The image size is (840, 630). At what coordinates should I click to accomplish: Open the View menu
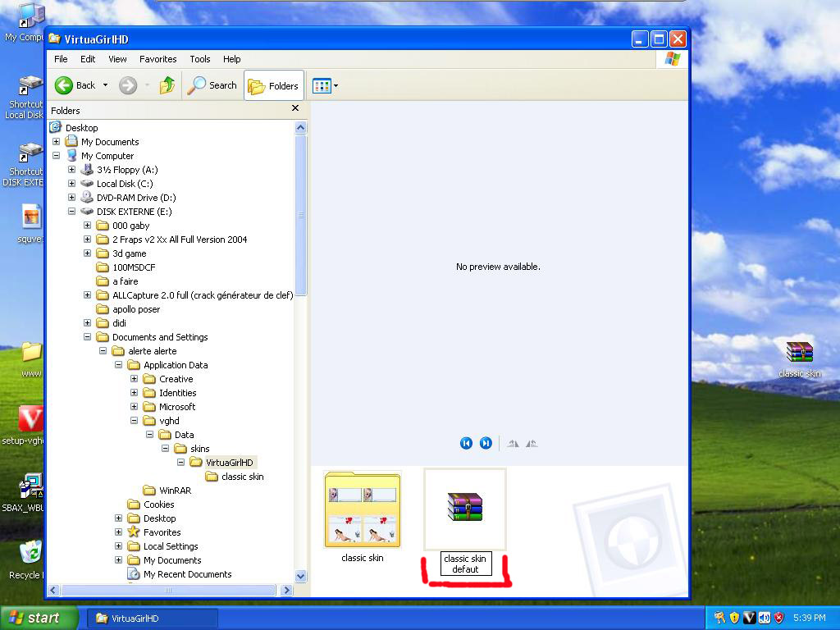click(117, 59)
